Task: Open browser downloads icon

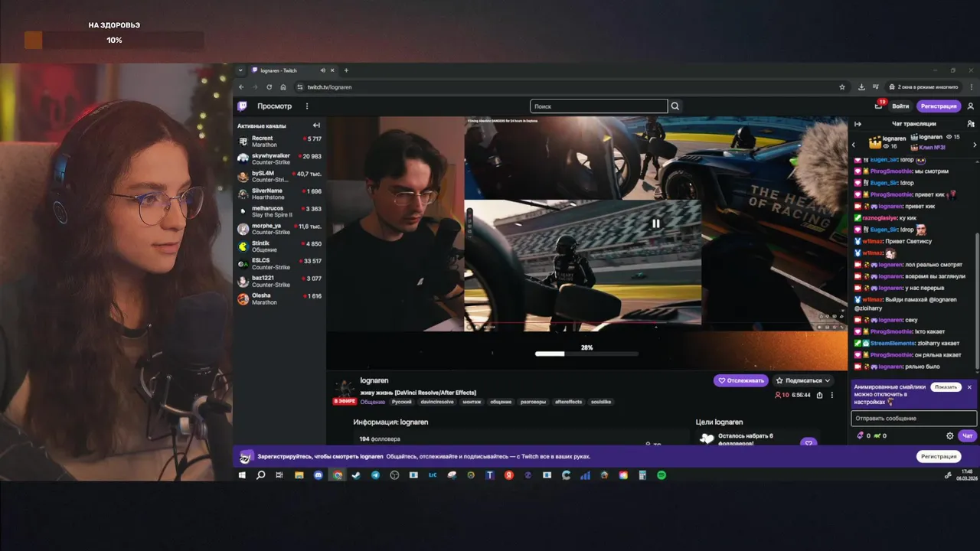Action: (x=861, y=87)
